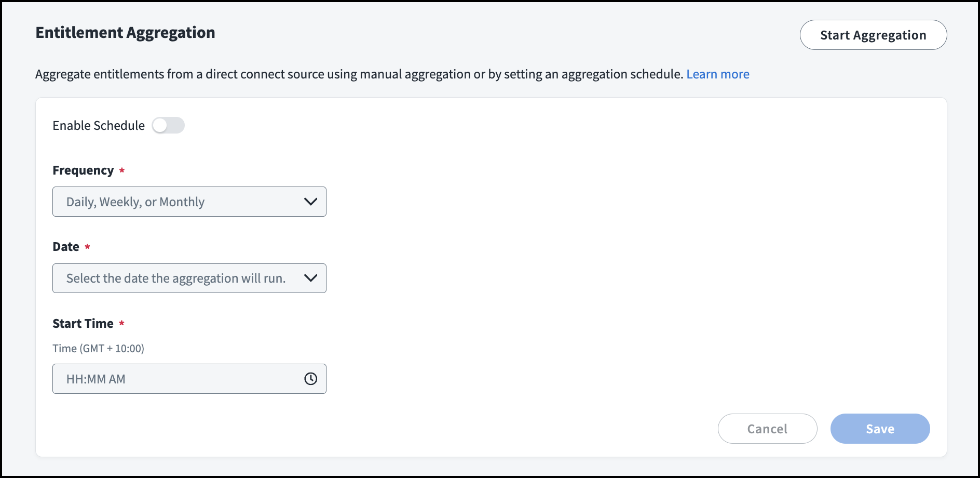This screenshot has height=478, width=980.
Task: Click the red asterisk beside Date
Action: pyautogui.click(x=87, y=247)
